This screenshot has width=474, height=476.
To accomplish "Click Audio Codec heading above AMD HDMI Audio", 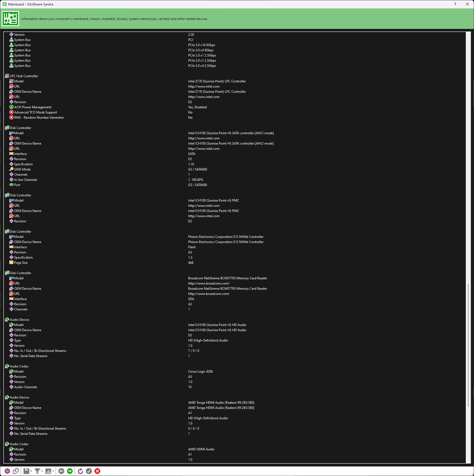I will (19, 444).
